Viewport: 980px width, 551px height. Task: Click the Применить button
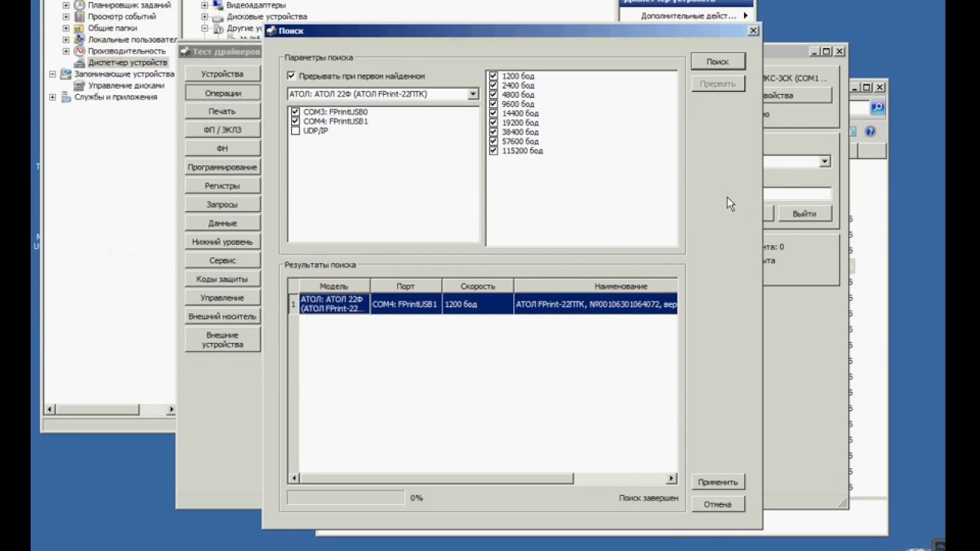click(717, 482)
